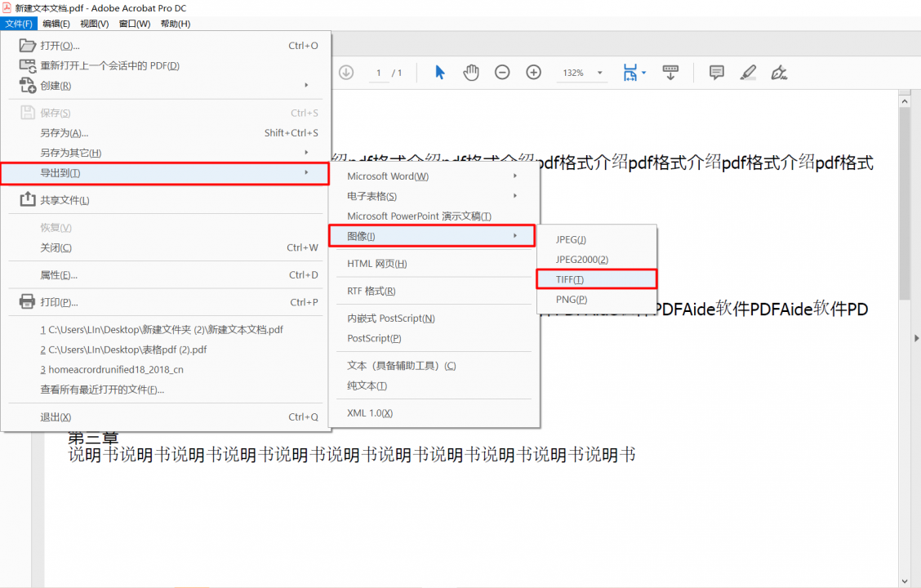Image resolution: width=921 pixels, height=588 pixels.
Task: Activate the hand pan tool
Action: click(471, 72)
